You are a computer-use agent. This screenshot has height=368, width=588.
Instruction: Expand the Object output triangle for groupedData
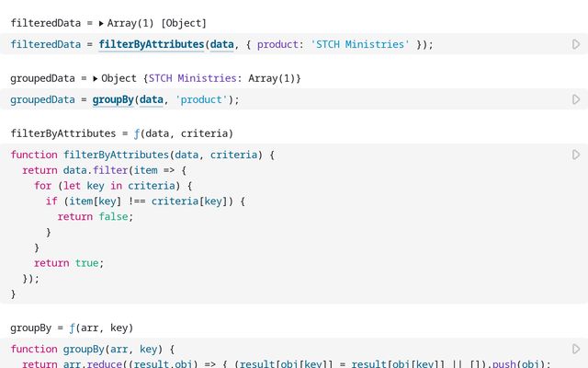[96, 79]
